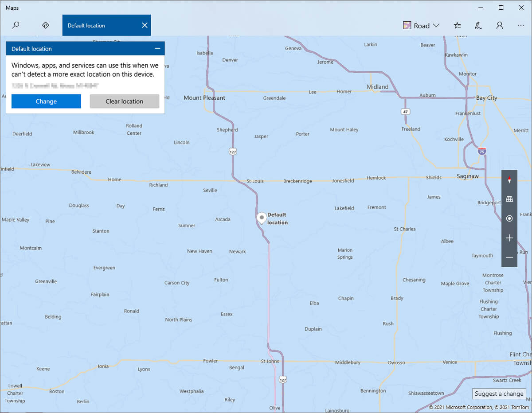Close the Default location tab
The image size is (532, 413).
click(x=145, y=25)
